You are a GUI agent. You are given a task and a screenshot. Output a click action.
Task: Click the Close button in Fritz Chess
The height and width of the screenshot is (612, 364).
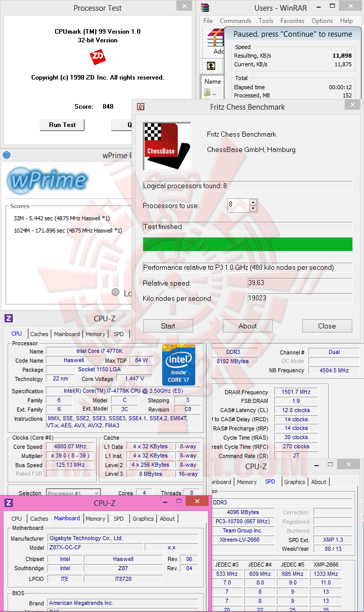(327, 326)
